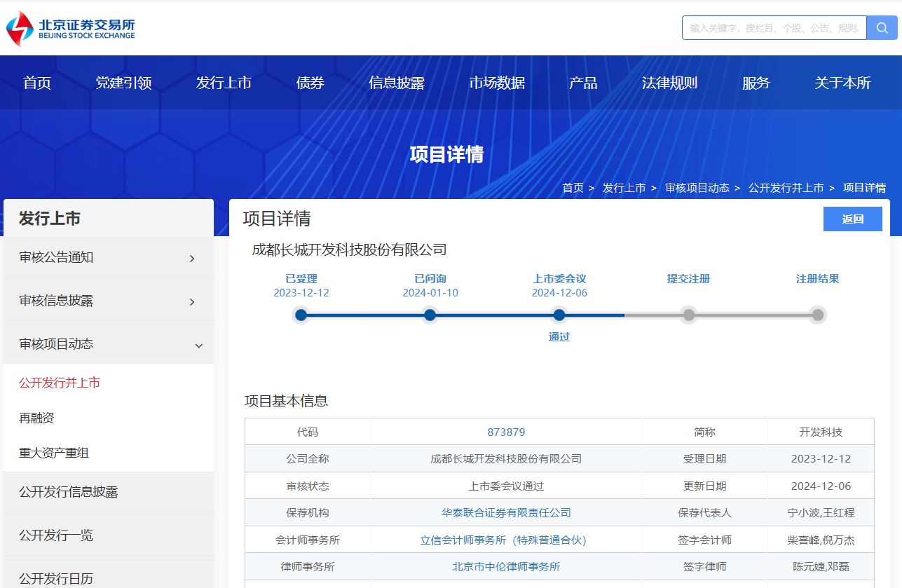Open 立信会计师事务所 link
Screen dimensions: 902x588
(x=503, y=540)
